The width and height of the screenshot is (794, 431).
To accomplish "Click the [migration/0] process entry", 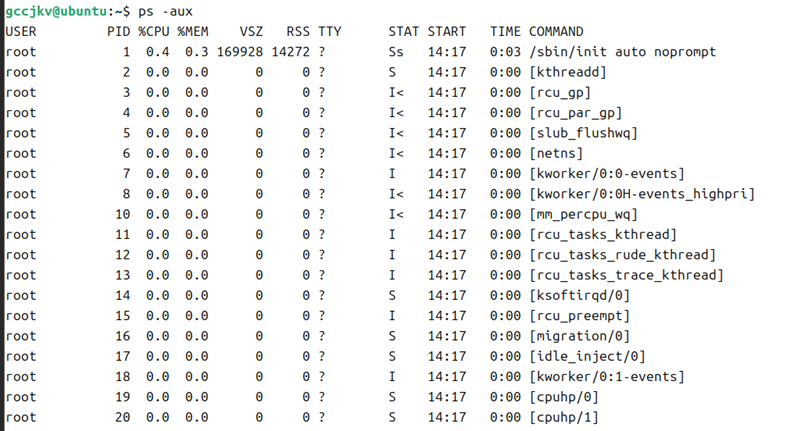I will pos(579,336).
